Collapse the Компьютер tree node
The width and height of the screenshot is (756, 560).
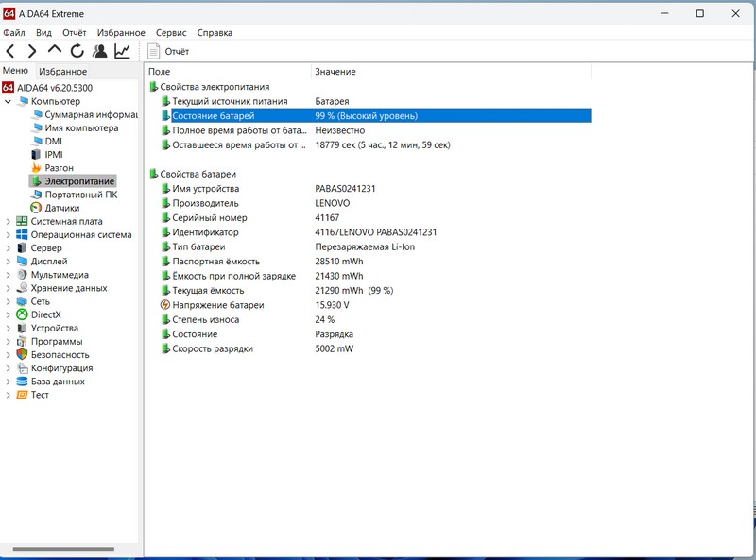coord(9,101)
